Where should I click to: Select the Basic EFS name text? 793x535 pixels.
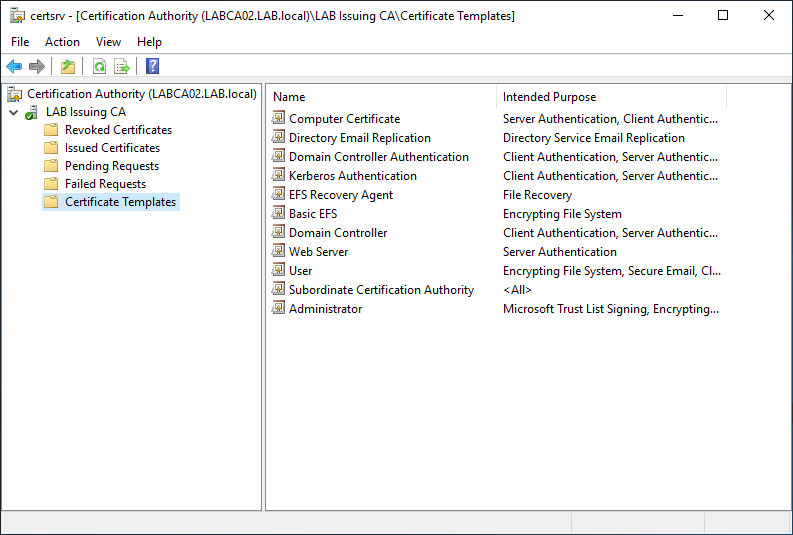coord(313,214)
